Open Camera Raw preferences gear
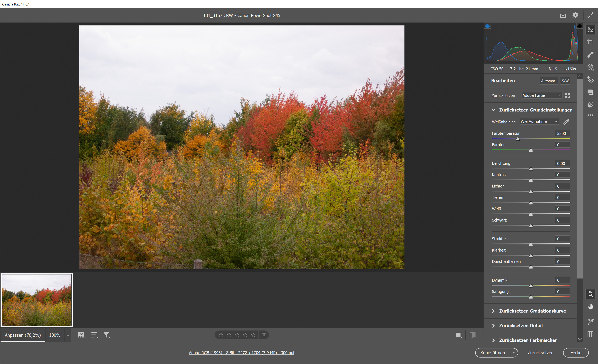Viewport: 598px width, 364px height. coord(575,16)
